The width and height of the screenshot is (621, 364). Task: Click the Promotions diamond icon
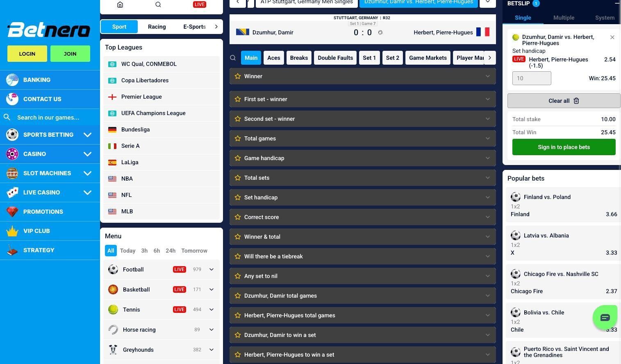[12, 212]
